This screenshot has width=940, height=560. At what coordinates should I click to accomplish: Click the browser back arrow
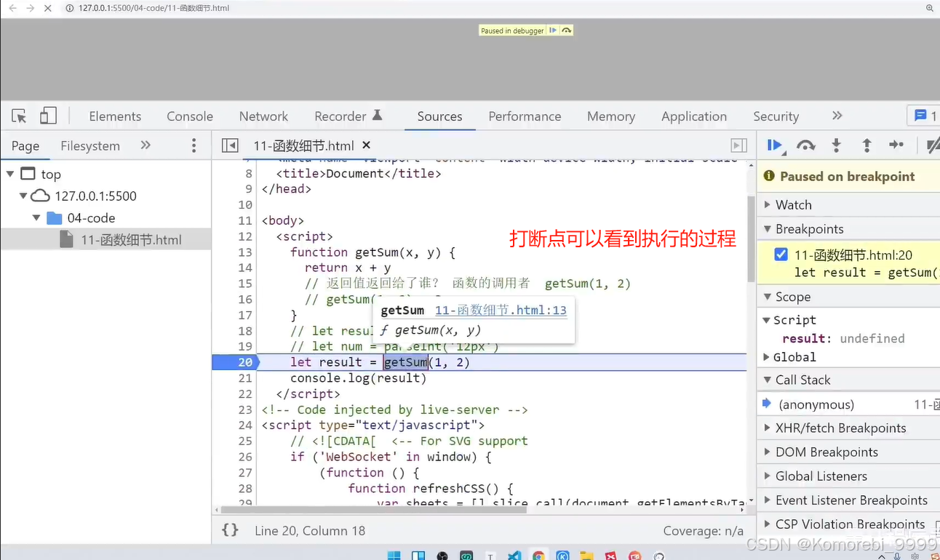[x=12, y=8]
